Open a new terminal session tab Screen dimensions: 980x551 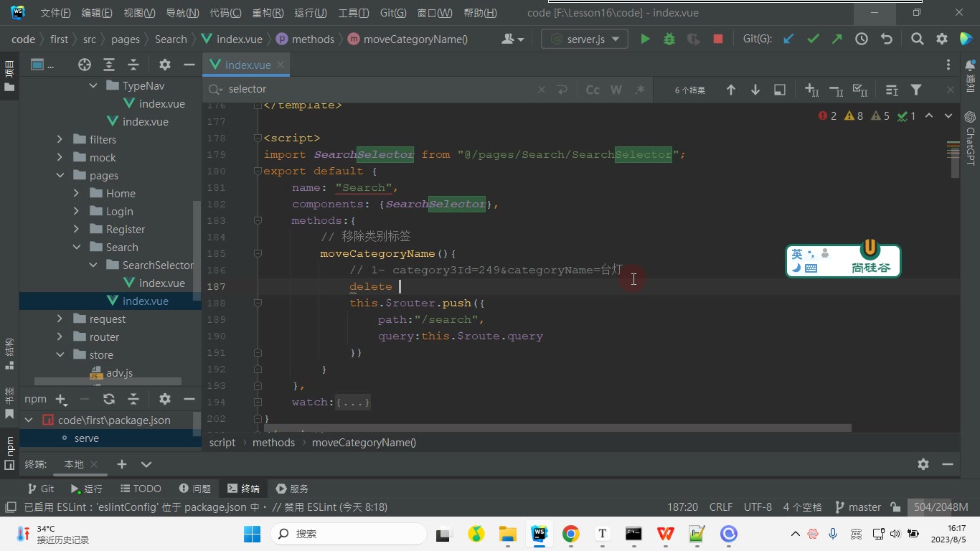[x=122, y=464]
